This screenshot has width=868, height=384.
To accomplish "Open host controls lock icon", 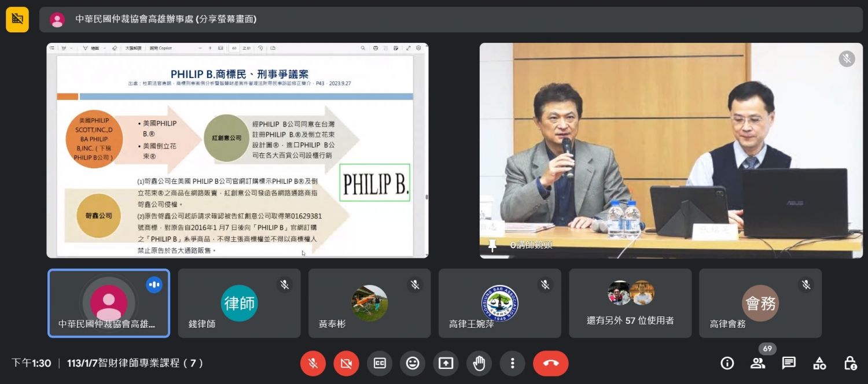I will (850, 363).
